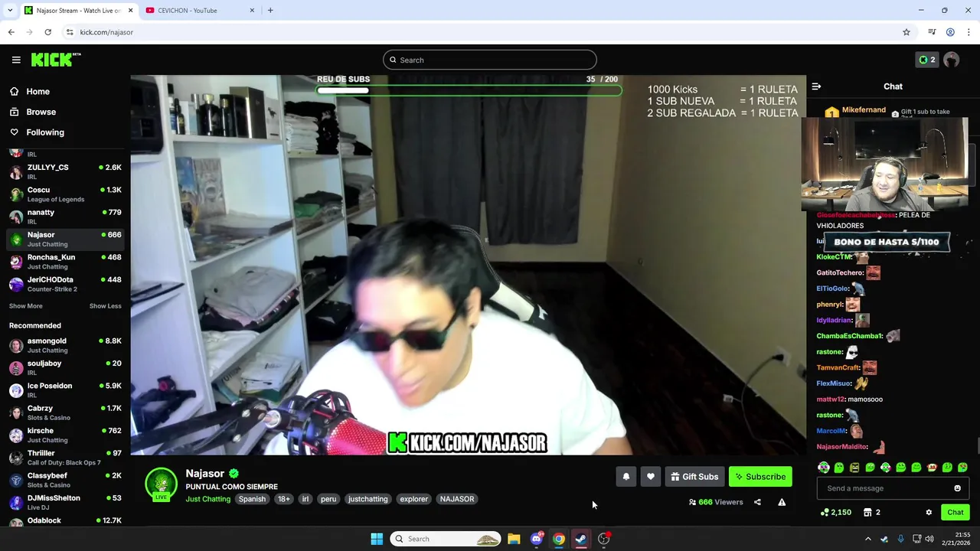Click the Najasor streamer avatar
The height and width of the screenshot is (551, 980).
161,484
